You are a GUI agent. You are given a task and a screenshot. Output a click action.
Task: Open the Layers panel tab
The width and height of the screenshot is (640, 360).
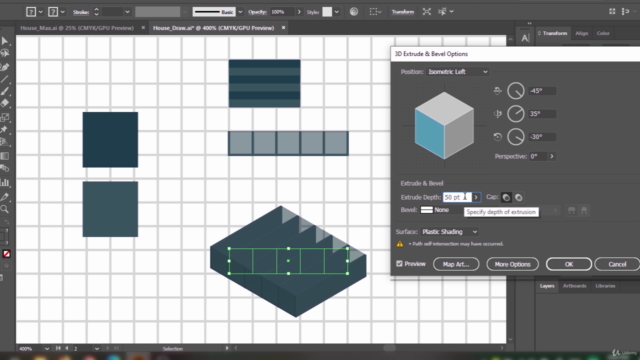(x=547, y=286)
